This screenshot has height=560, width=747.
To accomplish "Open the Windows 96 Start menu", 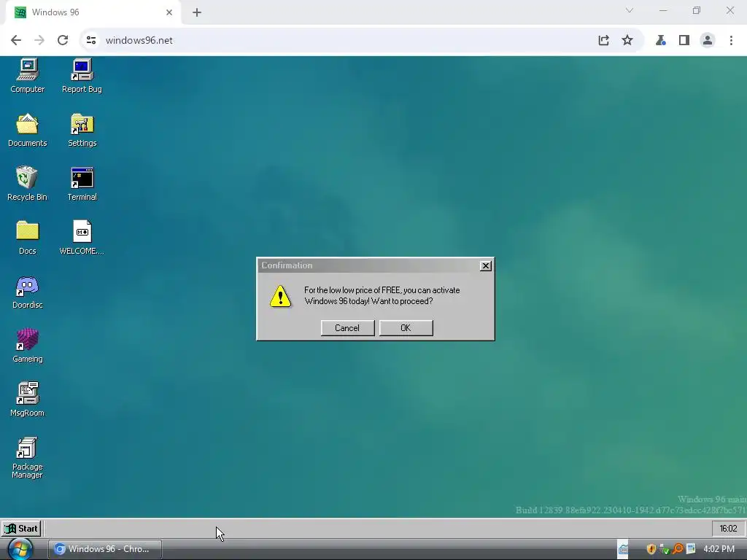I will 21,529.
